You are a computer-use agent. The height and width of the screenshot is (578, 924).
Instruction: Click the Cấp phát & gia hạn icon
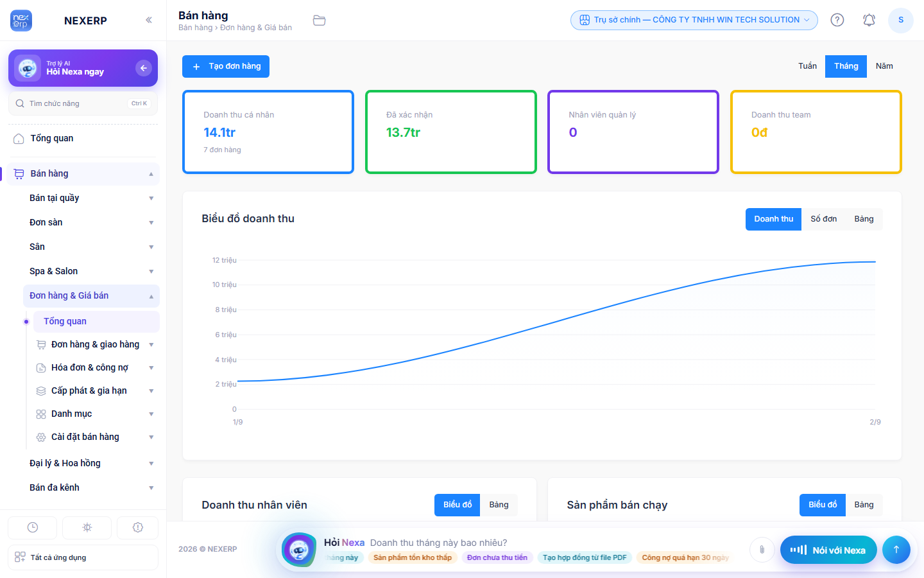[x=41, y=391]
